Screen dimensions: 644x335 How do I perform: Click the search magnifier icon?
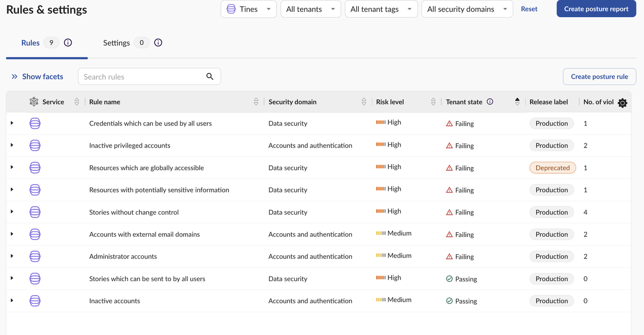210,77
